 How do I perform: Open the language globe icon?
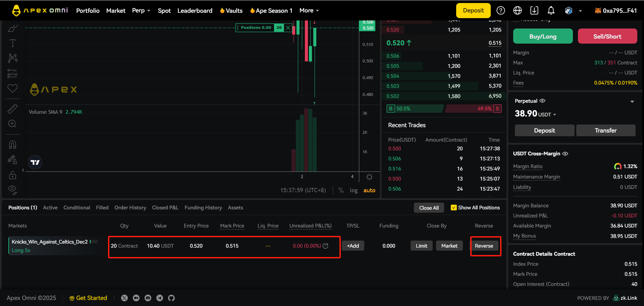(517, 11)
